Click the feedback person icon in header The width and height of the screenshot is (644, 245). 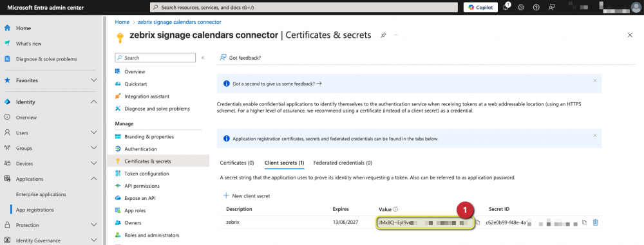pyautogui.click(x=552, y=7)
